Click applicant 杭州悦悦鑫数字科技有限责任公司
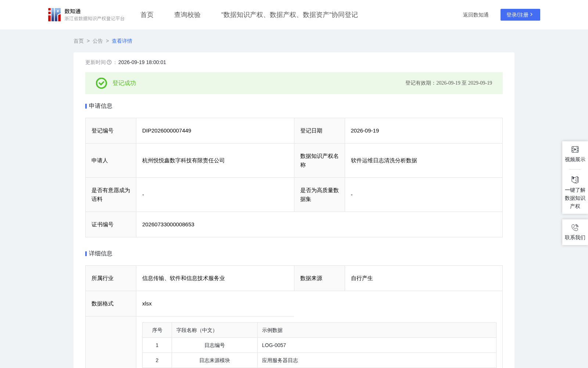 pyautogui.click(x=183, y=160)
